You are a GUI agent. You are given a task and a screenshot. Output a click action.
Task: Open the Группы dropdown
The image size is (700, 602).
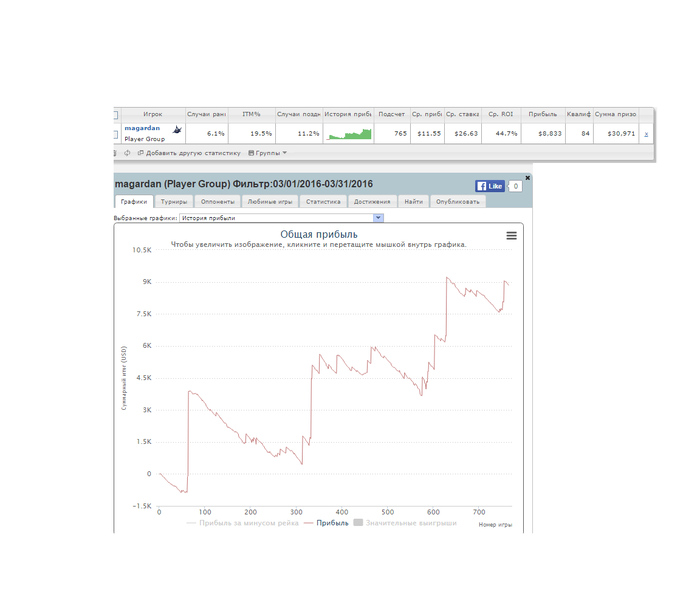tap(267, 153)
